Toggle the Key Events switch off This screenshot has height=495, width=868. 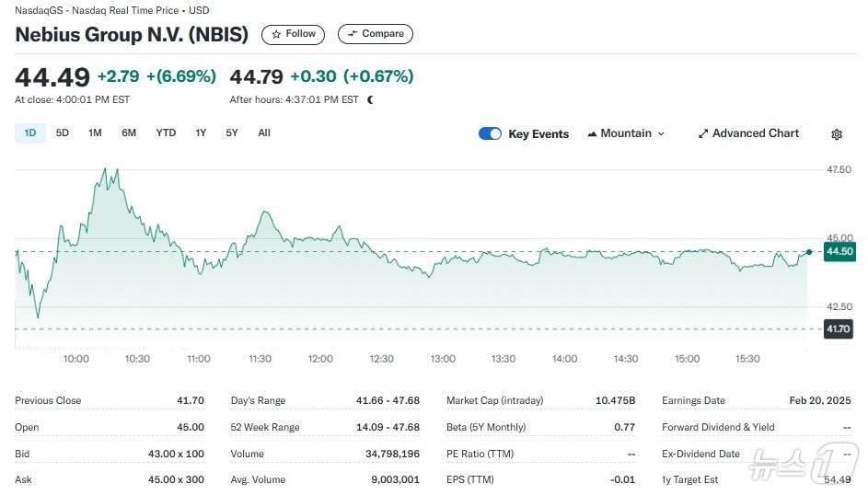pos(490,134)
